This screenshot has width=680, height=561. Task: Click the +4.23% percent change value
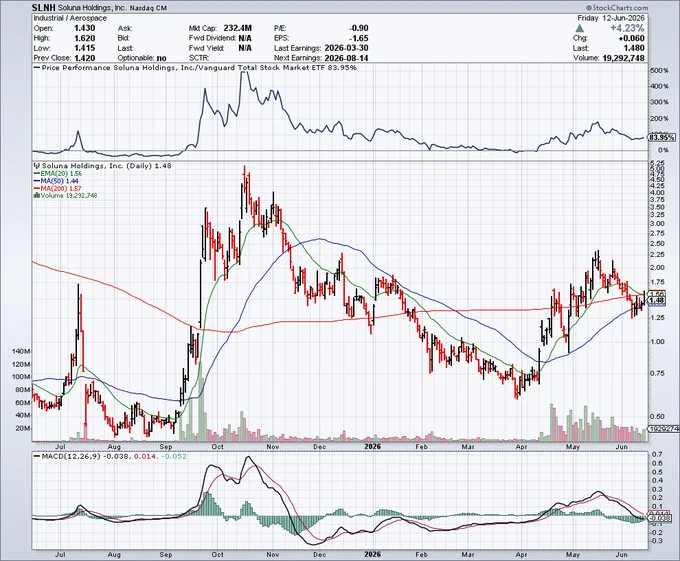[627, 28]
